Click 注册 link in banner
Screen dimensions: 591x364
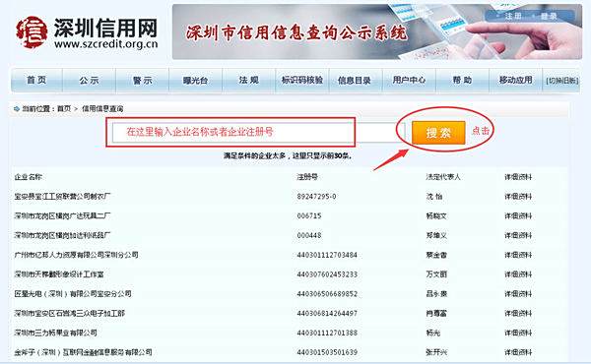[513, 16]
